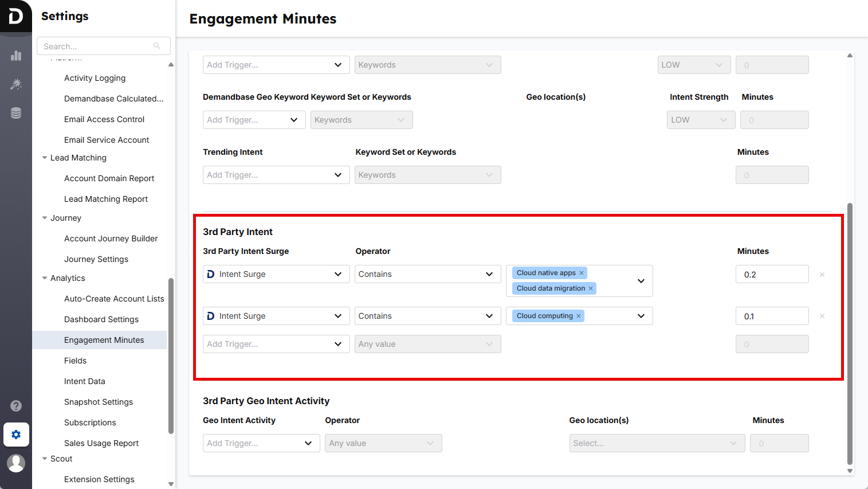868x489 pixels.
Task: Open the help question mark icon
Action: click(16, 406)
